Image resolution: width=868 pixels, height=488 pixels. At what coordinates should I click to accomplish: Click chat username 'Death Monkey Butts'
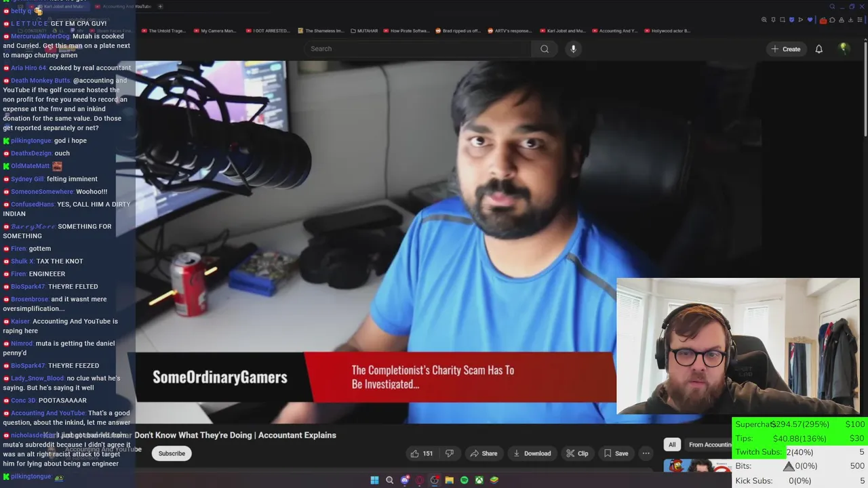[41, 81]
